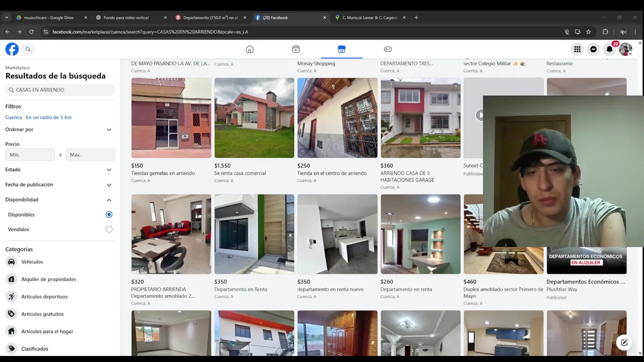Screen dimensions: 644x362
Task: Click the Facebook logo icon
Action: [x=12, y=49]
